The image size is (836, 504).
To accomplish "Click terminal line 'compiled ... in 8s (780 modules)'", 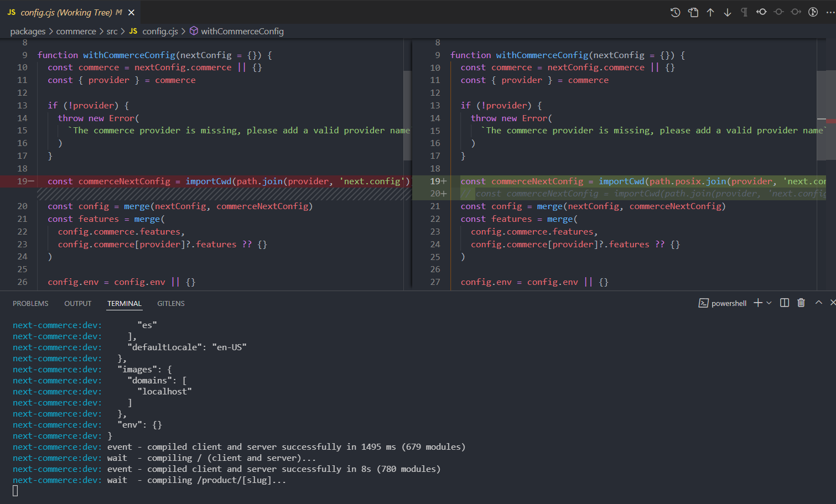I will click(274, 469).
